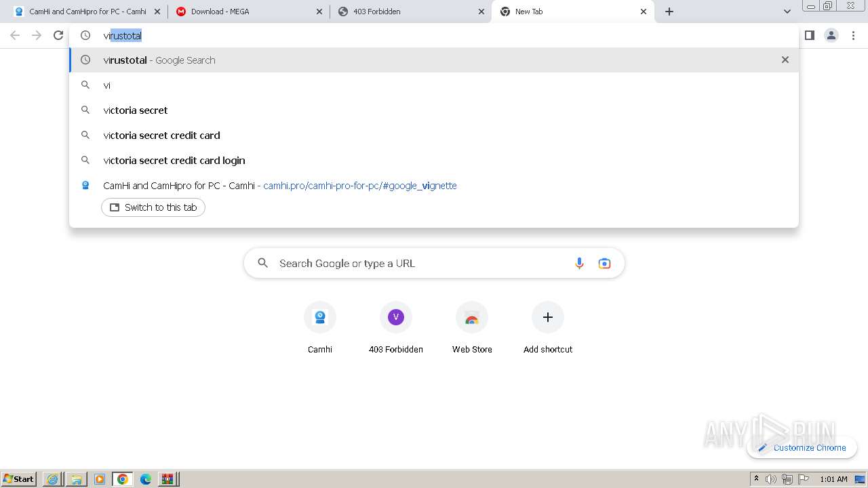Close the Download - MEGA tab

319,12
